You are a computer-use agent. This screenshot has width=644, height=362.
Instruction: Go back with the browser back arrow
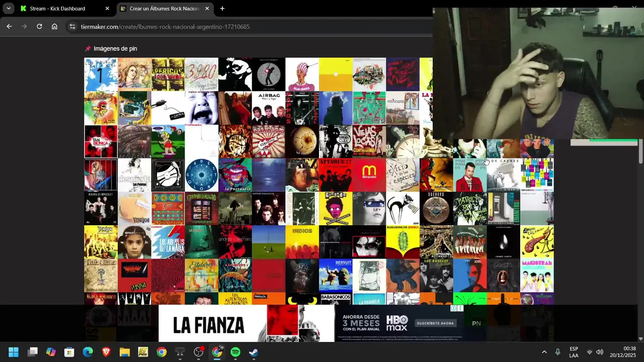click(x=9, y=27)
